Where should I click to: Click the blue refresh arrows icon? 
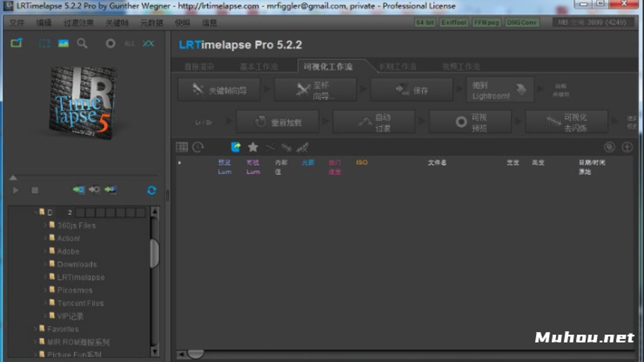151,190
